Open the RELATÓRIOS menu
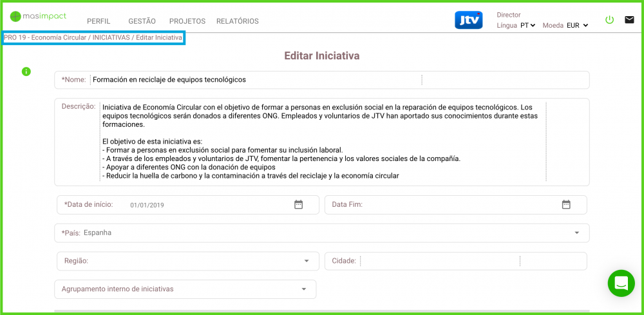The image size is (644, 315). [x=238, y=21]
